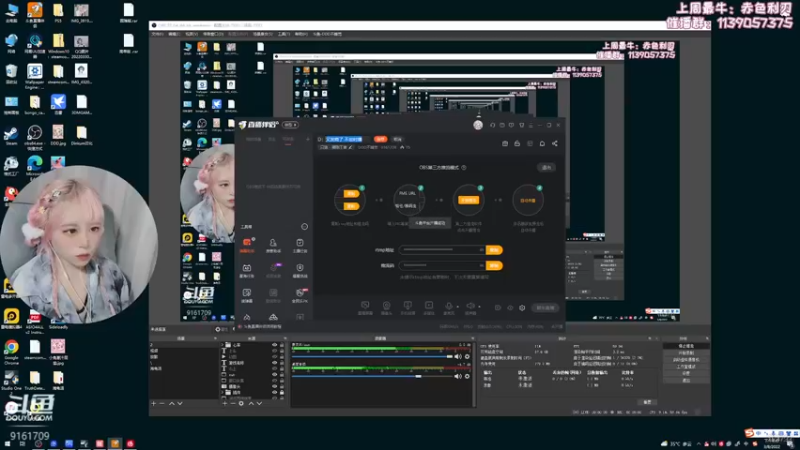Screen dimensions: 800x450
Task: Mute the second audio mixer channel
Action: (x=458, y=376)
